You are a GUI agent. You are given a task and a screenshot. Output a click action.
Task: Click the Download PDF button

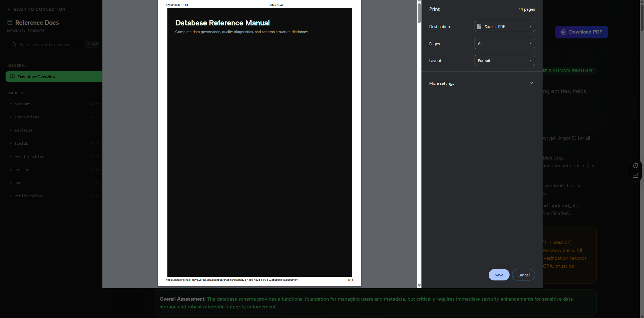(581, 32)
